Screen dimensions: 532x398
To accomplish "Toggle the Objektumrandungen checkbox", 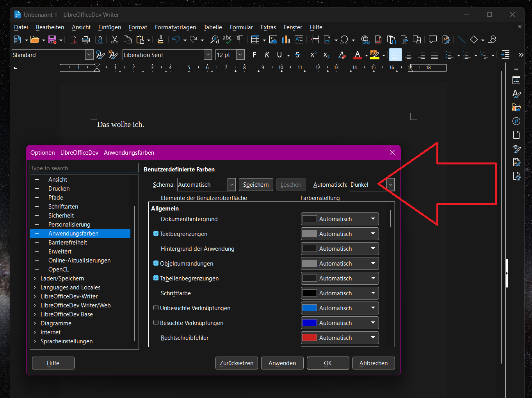I will pyautogui.click(x=156, y=263).
